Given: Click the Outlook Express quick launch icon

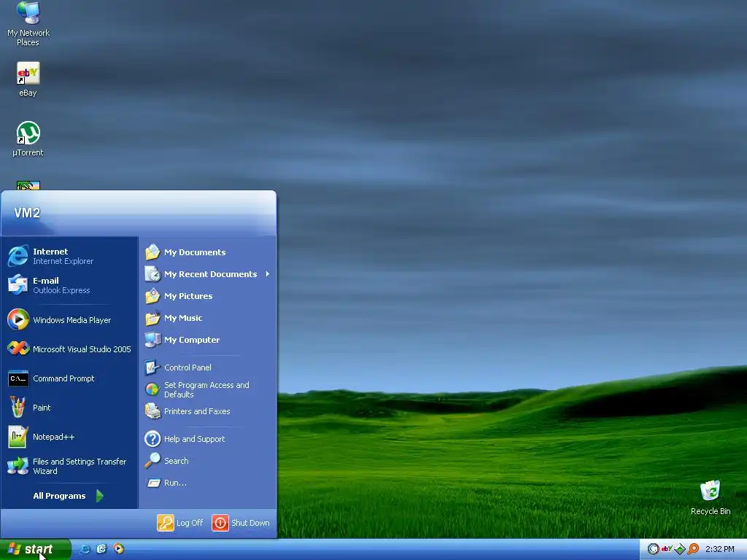Looking at the screenshot, I should click(x=102, y=549).
